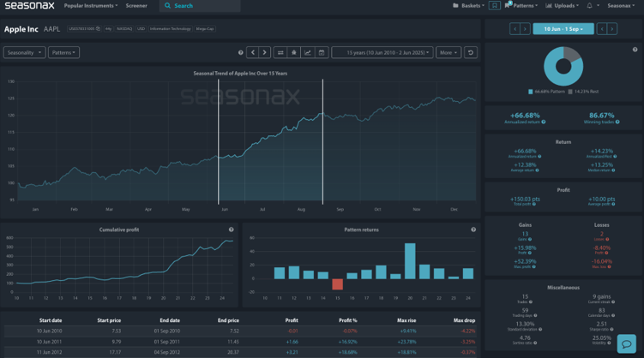Viewport: 644px width, 358px height.
Task: Click the 04 Sep 2012 end date cell
Action: coord(166,352)
